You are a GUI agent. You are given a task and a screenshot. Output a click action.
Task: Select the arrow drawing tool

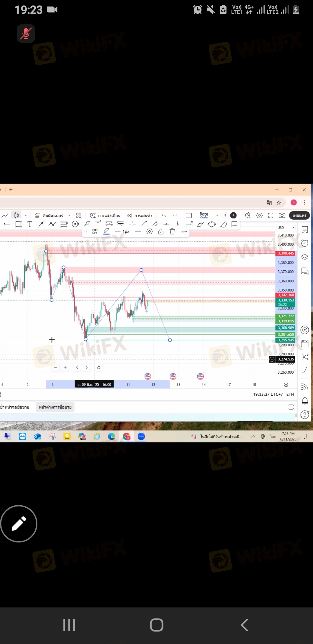87,224
